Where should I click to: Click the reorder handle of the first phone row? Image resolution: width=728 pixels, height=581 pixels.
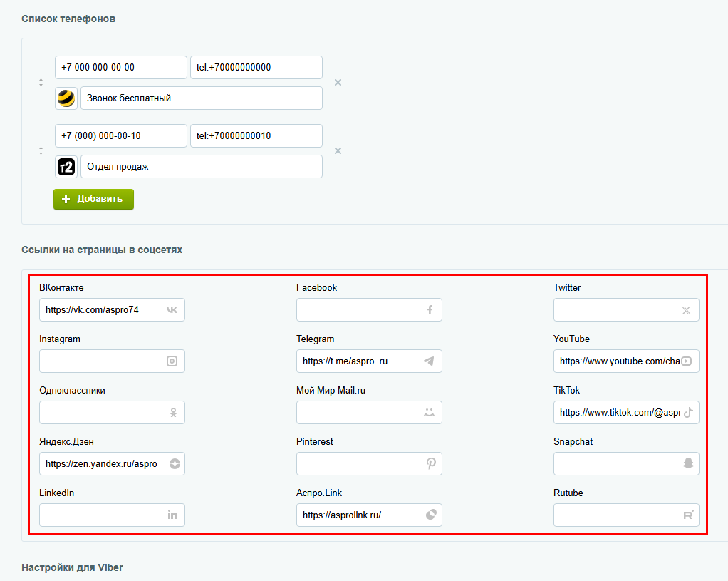click(41, 82)
